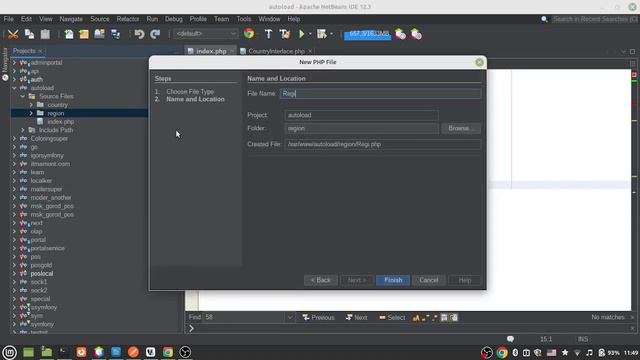Toggle Match Case in find bar
Screen dimensions: 640x360
click(416, 318)
